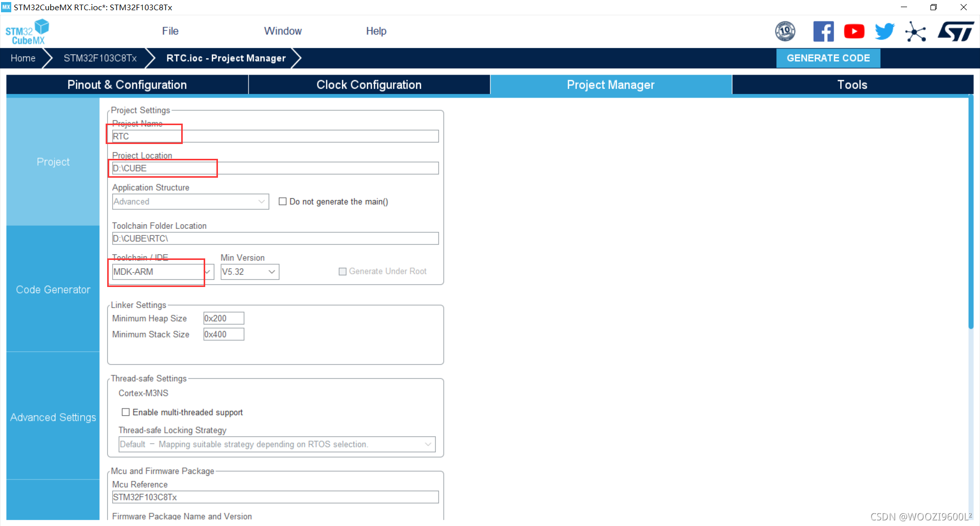Switch to the Tools tab
The height and width of the screenshot is (526, 980).
pos(852,85)
